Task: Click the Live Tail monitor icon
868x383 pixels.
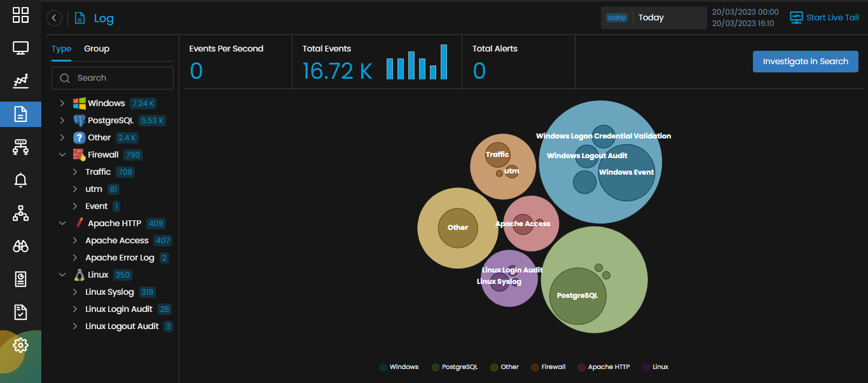Action: coord(796,18)
